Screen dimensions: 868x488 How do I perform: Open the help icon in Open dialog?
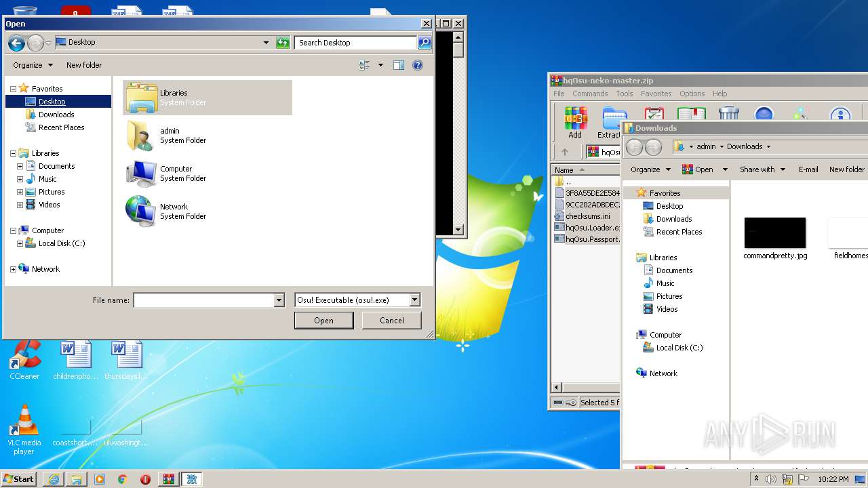pyautogui.click(x=418, y=65)
